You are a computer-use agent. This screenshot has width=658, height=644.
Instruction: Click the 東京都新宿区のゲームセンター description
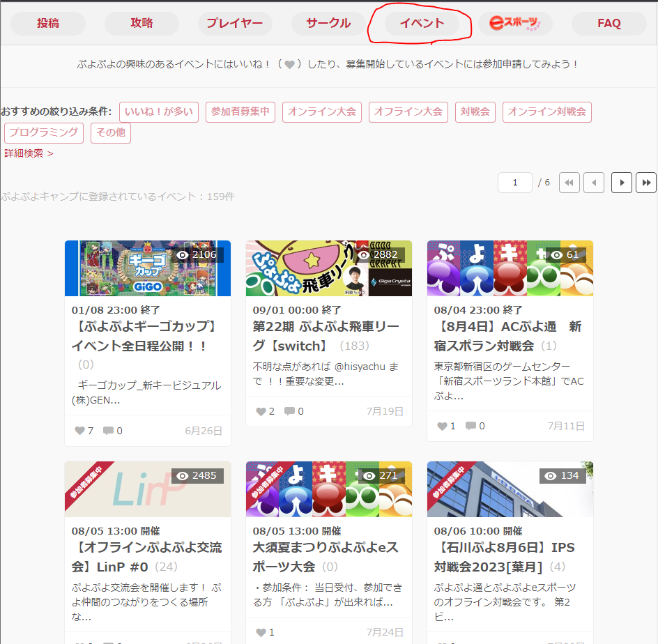pos(509,381)
